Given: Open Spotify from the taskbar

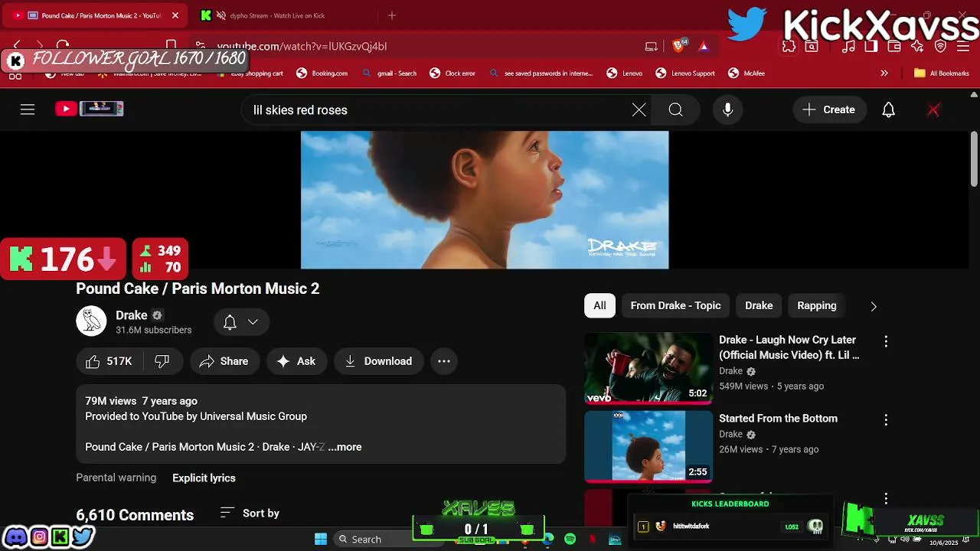Looking at the screenshot, I should pyautogui.click(x=570, y=540).
